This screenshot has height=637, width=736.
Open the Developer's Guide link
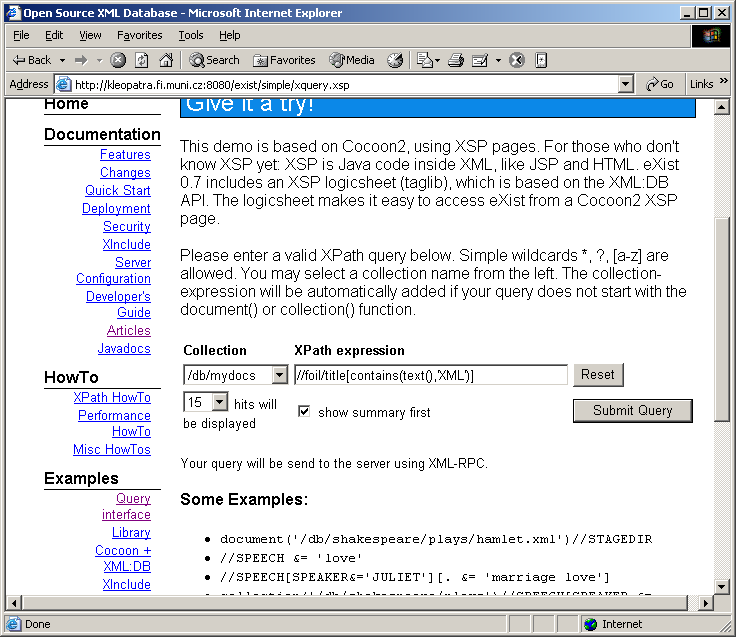pyautogui.click(x=118, y=305)
